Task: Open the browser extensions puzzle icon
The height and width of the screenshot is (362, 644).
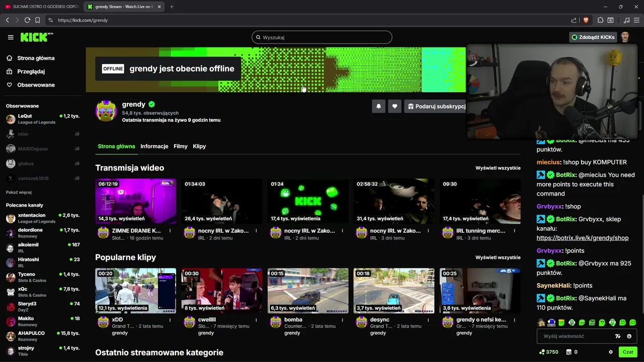Action: (x=600, y=20)
